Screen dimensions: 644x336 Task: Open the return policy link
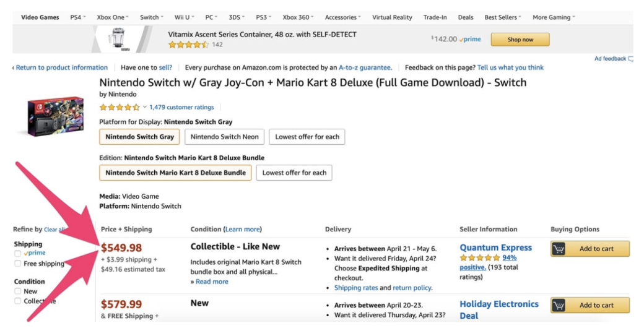(412, 288)
